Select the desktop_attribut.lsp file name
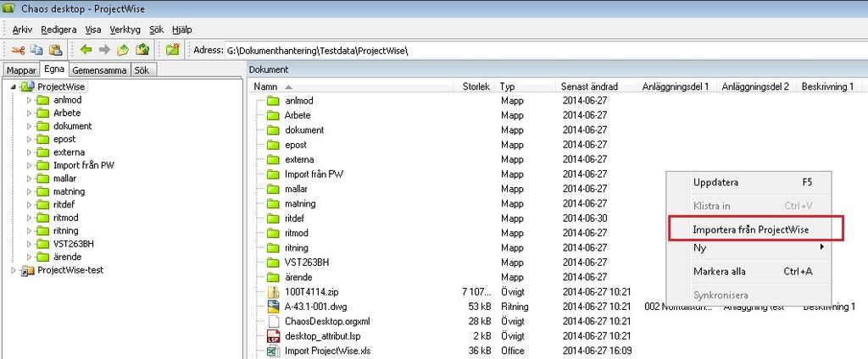The width and height of the screenshot is (868, 359). pos(322,336)
